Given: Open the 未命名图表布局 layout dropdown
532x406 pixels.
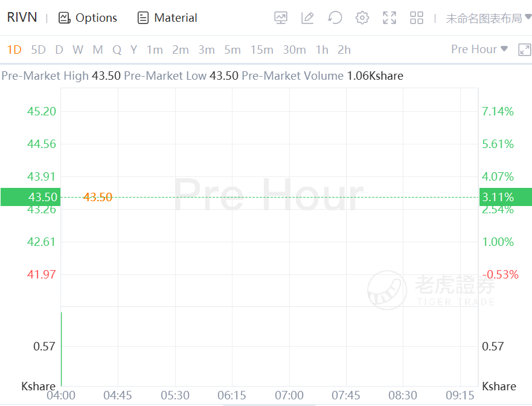Looking at the screenshot, I should [x=488, y=18].
